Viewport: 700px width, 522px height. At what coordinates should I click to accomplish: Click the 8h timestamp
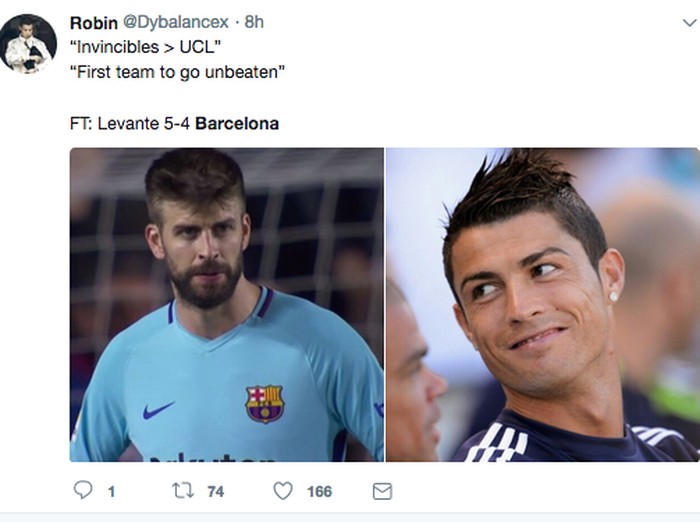(254, 22)
